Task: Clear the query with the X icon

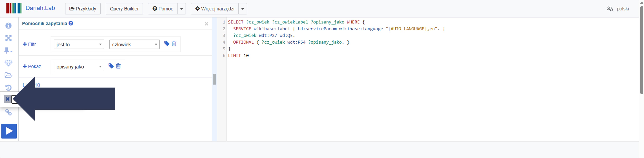Action: click(7, 99)
